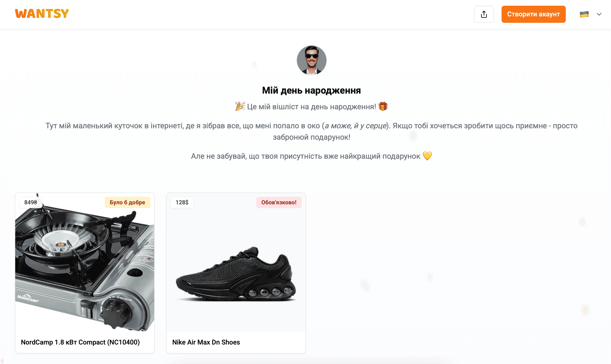The width and height of the screenshot is (611, 364).
Task: Click the wishlist subtitle text line
Action: click(311, 107)
